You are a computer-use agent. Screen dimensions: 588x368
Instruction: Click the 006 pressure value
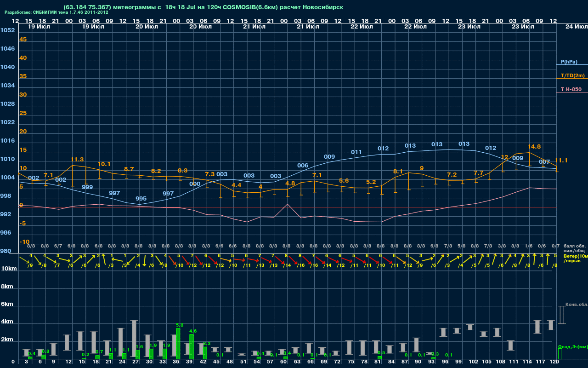click(x=303, y=166)
